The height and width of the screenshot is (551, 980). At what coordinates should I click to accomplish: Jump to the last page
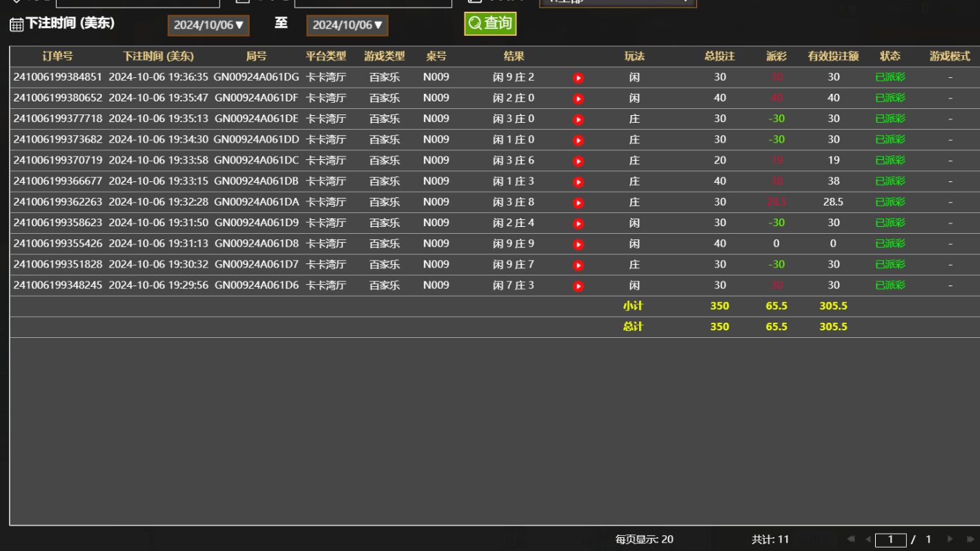[970, 539]
